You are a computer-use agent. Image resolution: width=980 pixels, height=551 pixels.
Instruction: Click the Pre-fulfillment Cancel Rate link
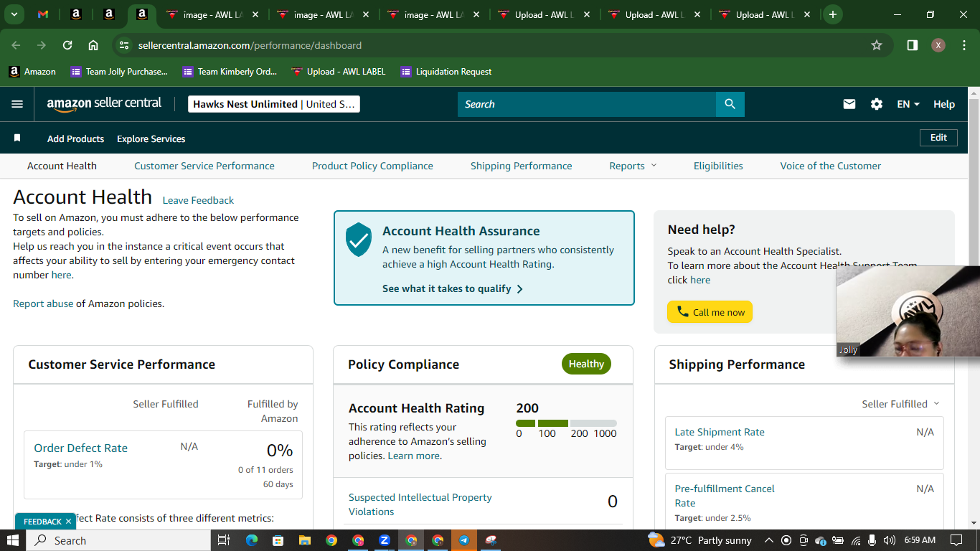click(x=725, y=496)
